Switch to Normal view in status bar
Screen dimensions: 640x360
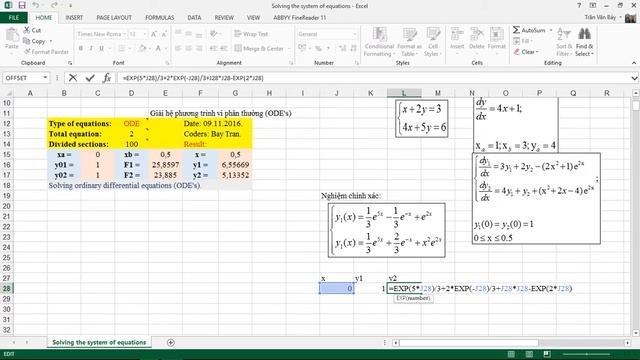coord(511,354)
